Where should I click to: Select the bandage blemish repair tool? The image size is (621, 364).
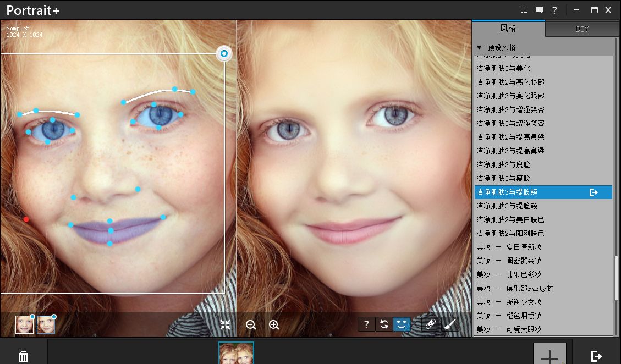coord(431,324)
